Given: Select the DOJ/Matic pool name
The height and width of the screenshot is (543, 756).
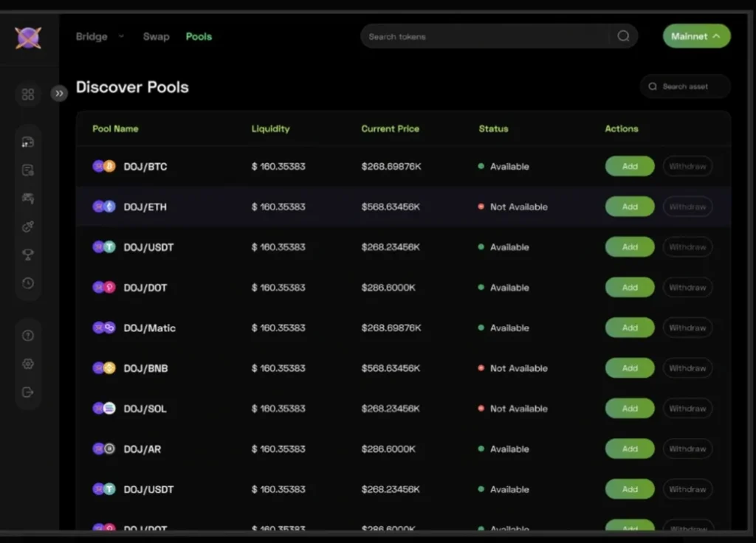Looking at the screenshot, I should (x=149, y=328).
